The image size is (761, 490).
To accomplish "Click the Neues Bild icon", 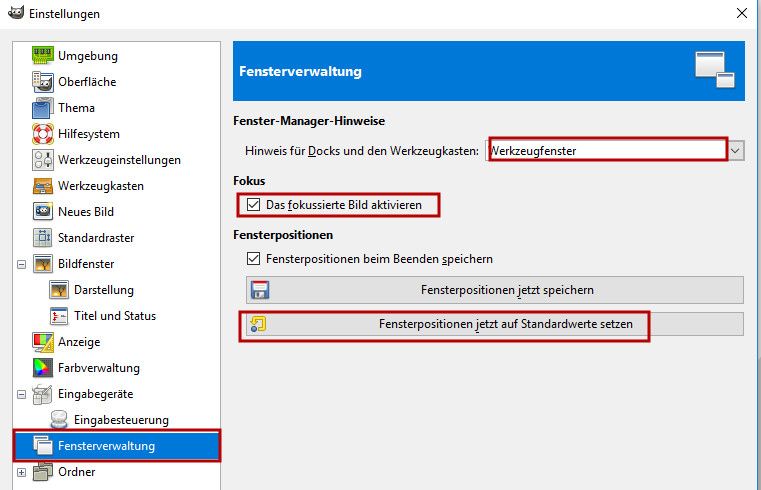I will pos(42,211).
